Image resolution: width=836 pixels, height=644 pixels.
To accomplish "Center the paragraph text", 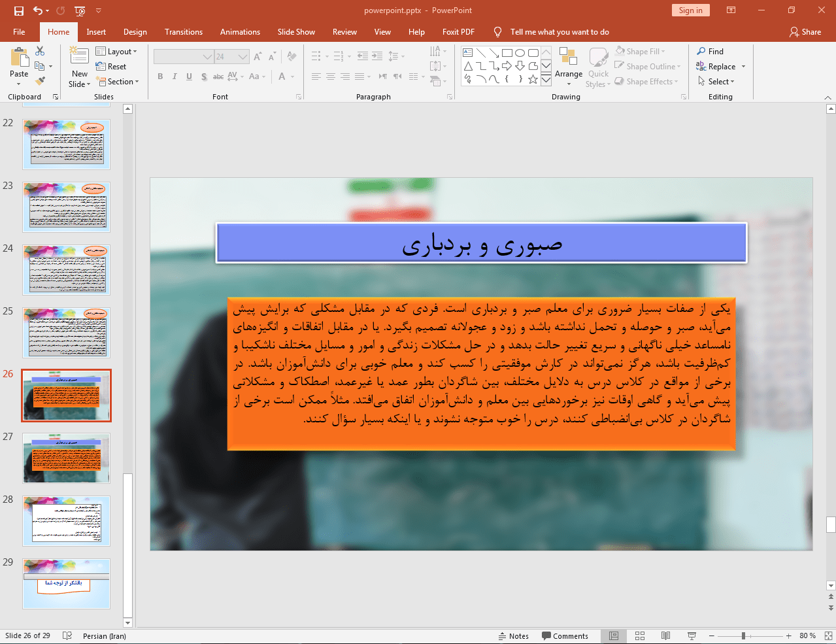I will click(x=331, y=76).
